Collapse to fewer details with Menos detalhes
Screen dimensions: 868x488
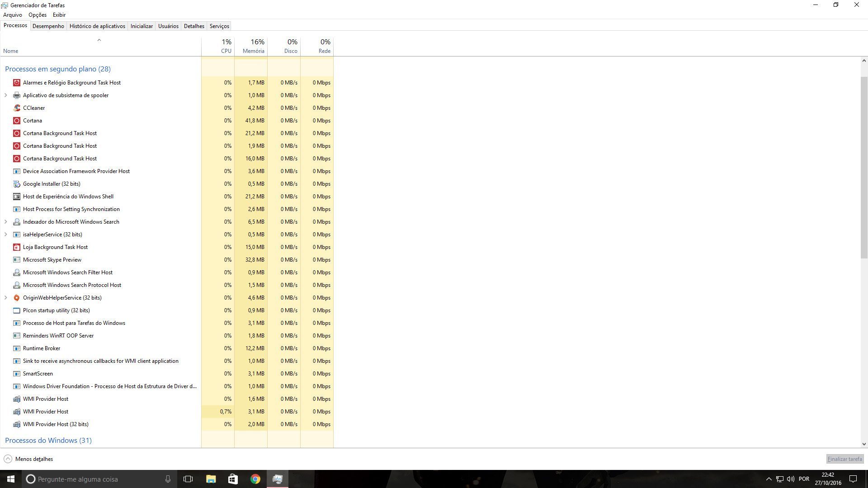tap(28, 459)
